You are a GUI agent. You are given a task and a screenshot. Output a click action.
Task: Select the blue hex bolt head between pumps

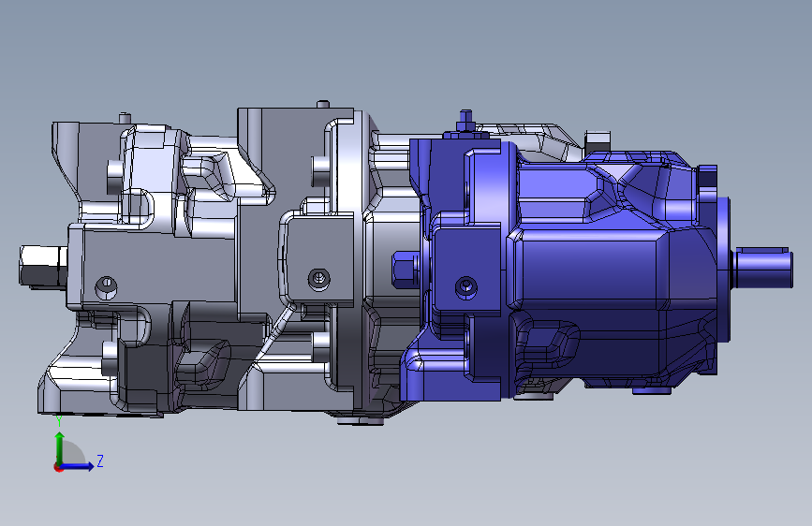[x=406, y=270]
